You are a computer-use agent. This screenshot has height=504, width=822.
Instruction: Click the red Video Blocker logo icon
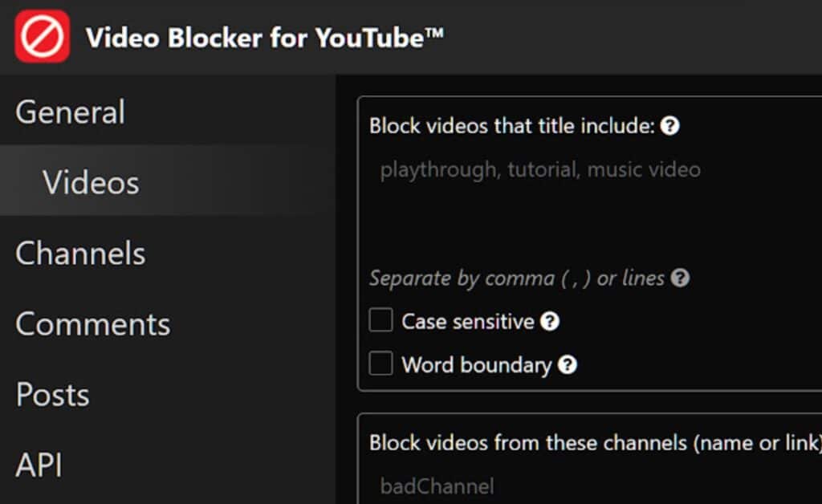[x=42, y=36]
